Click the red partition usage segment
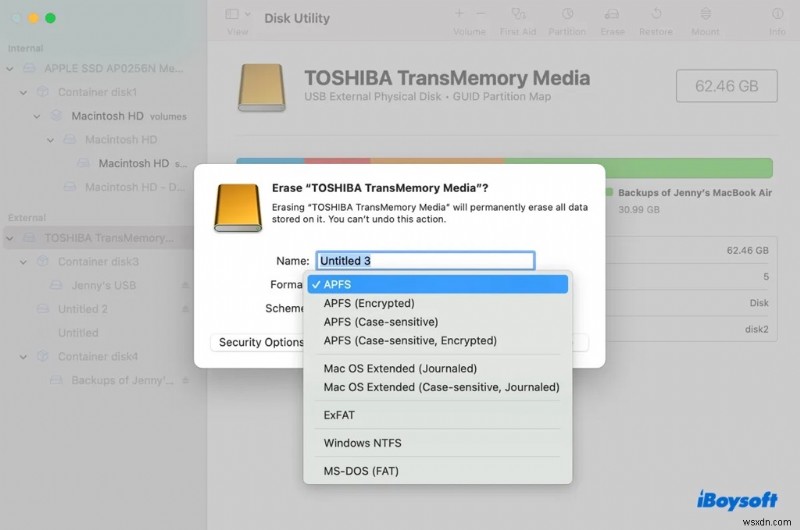Screen dimensions: 800x530 click(337, 160)
